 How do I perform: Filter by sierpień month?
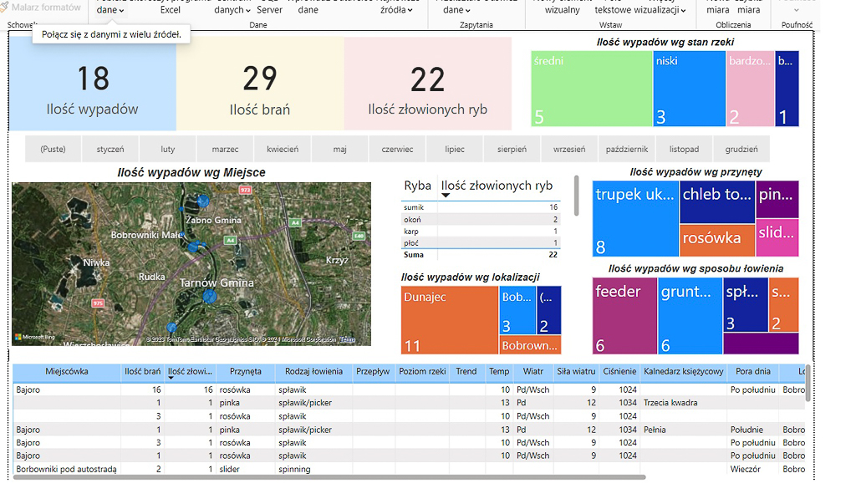click(x=512, y=149)
